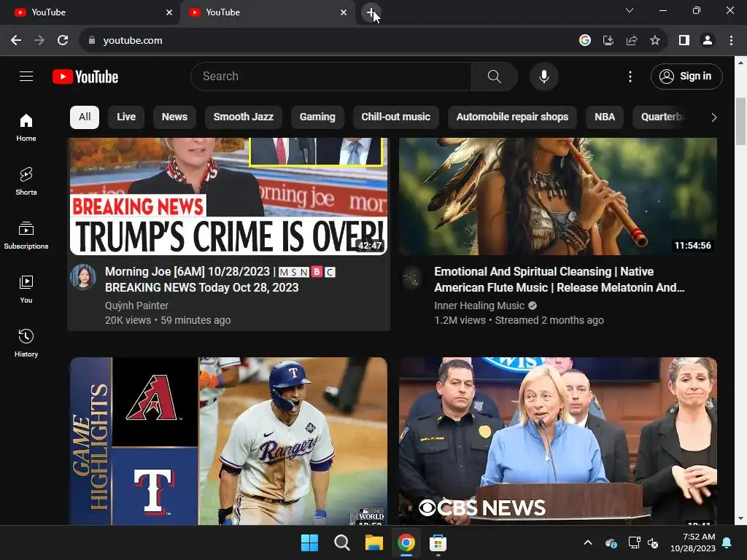Go back in browser
The width and height of the screenshot is (747, 560).
click(16, 41)
